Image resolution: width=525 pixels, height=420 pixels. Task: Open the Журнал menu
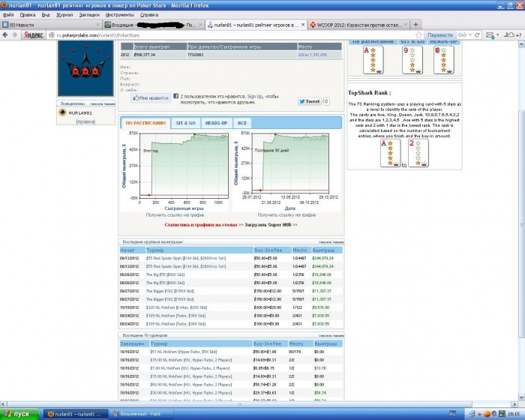(64, 15)
